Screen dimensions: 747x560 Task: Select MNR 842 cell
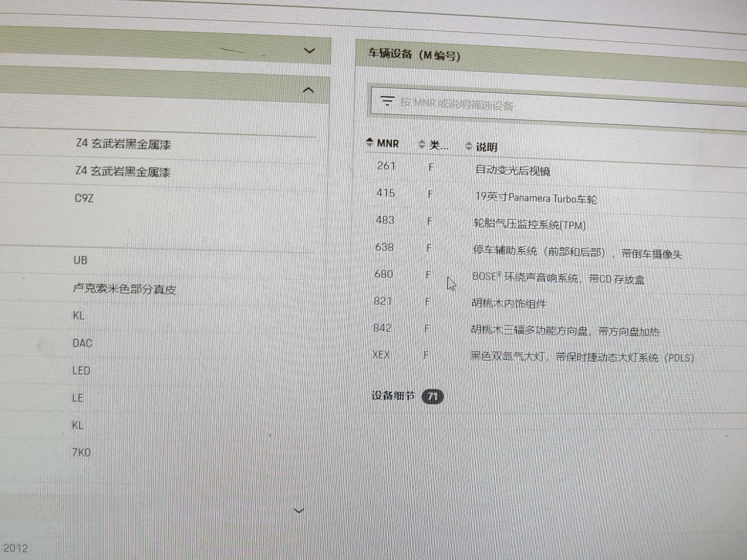coord(382,328)
